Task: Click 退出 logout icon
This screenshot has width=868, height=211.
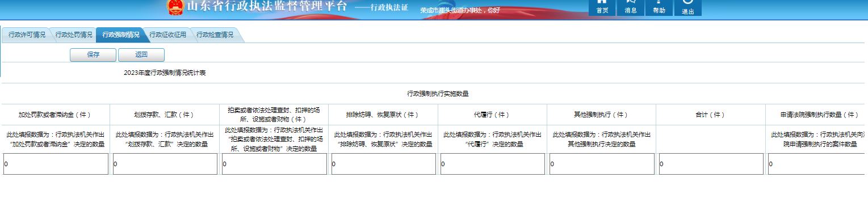Action: pos(687,7)
